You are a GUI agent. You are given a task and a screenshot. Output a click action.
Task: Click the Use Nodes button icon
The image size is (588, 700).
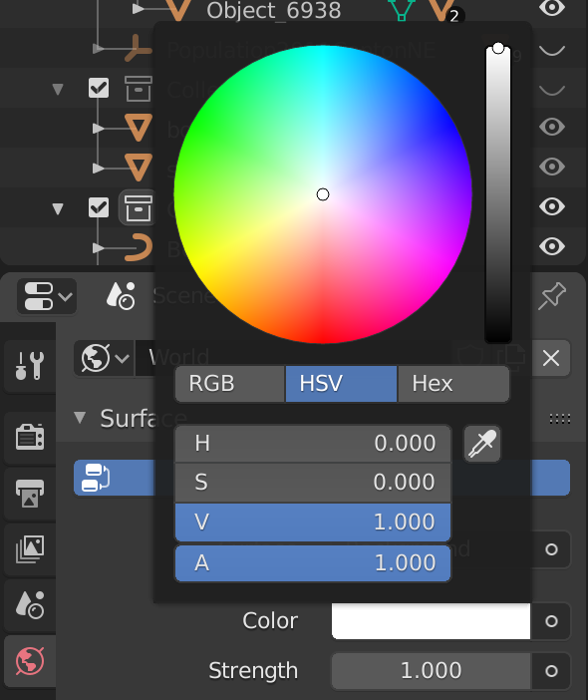pyautogui.click(x=96, y=478)
